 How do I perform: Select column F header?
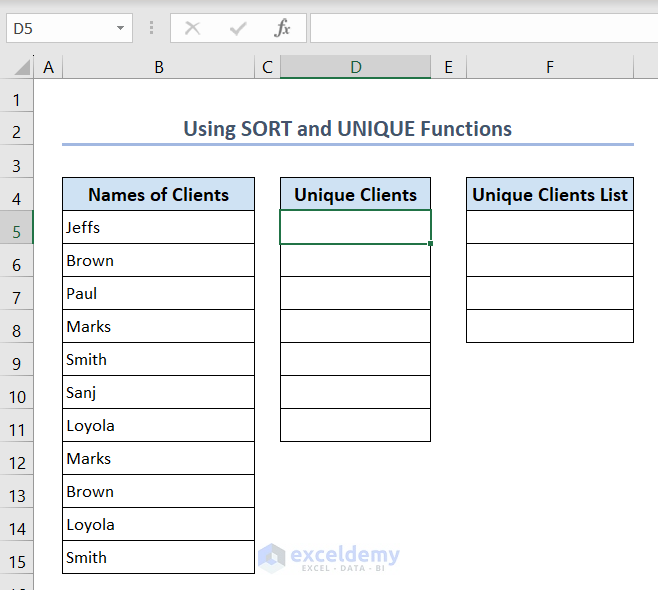[x=549, y=67]
